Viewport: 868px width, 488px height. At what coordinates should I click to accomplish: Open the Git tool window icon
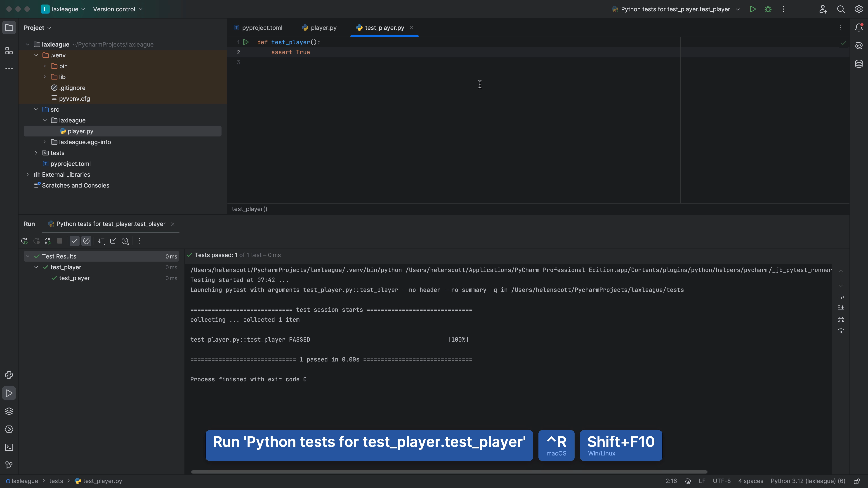click(9, 465)
